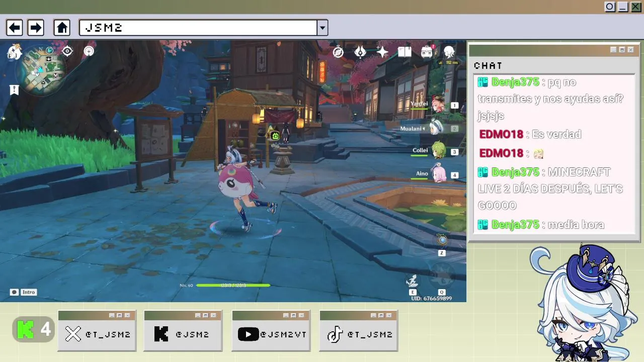Click the CHAT window title
The image size is (644, 362).
pyautogui.click(x=488, y=65)
